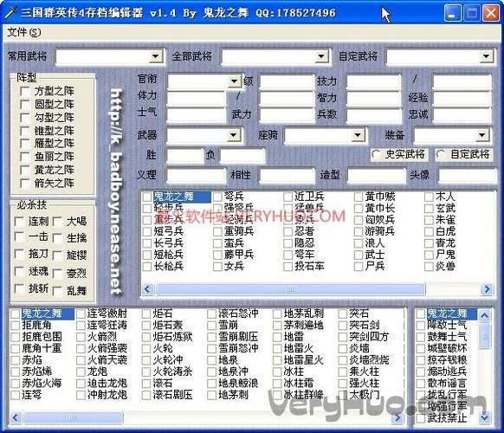Viewport: 504px width, 433px height.
Task: Check the 大喝 skill
Action: 57,222
